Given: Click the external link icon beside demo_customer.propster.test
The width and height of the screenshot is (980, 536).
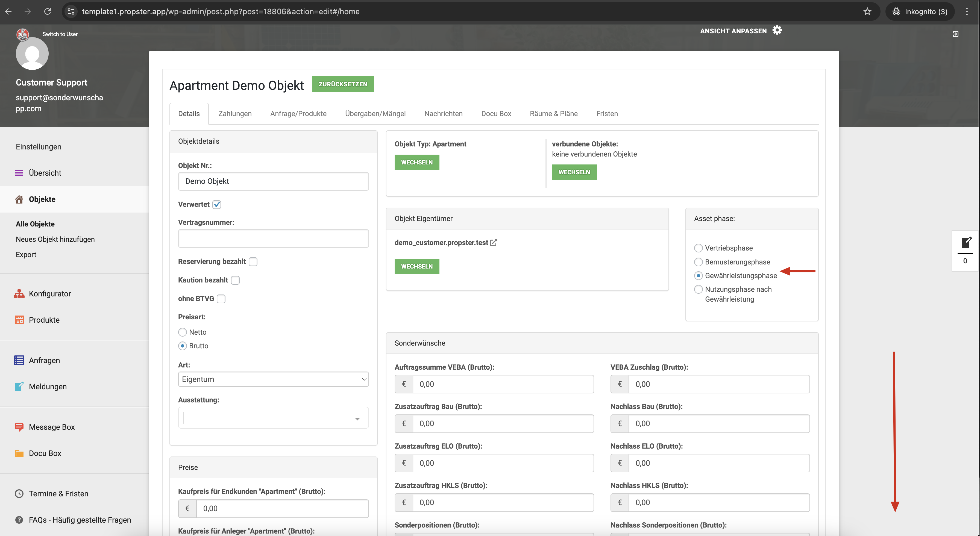Looking at the screenshot, I should click(x=494, y=242).
